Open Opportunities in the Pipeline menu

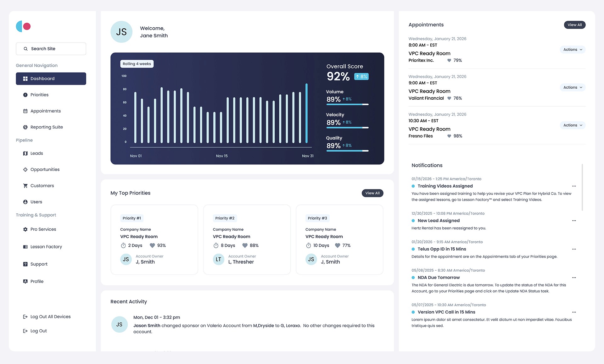click(x=45, y=169)
